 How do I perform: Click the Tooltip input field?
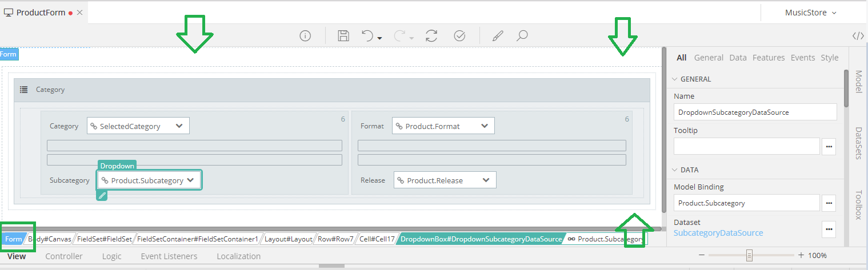tap(747, 146)
